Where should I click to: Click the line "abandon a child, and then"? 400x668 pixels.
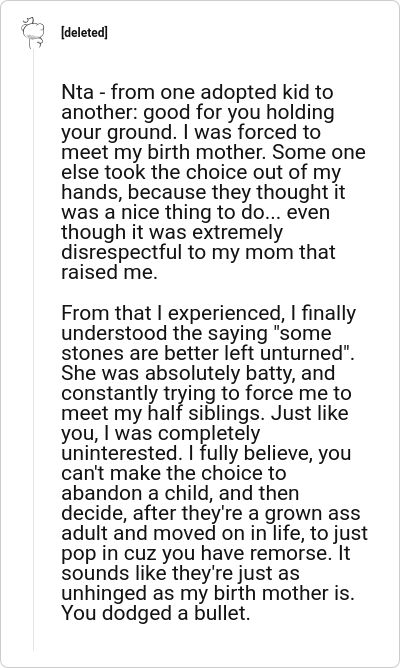180,493
